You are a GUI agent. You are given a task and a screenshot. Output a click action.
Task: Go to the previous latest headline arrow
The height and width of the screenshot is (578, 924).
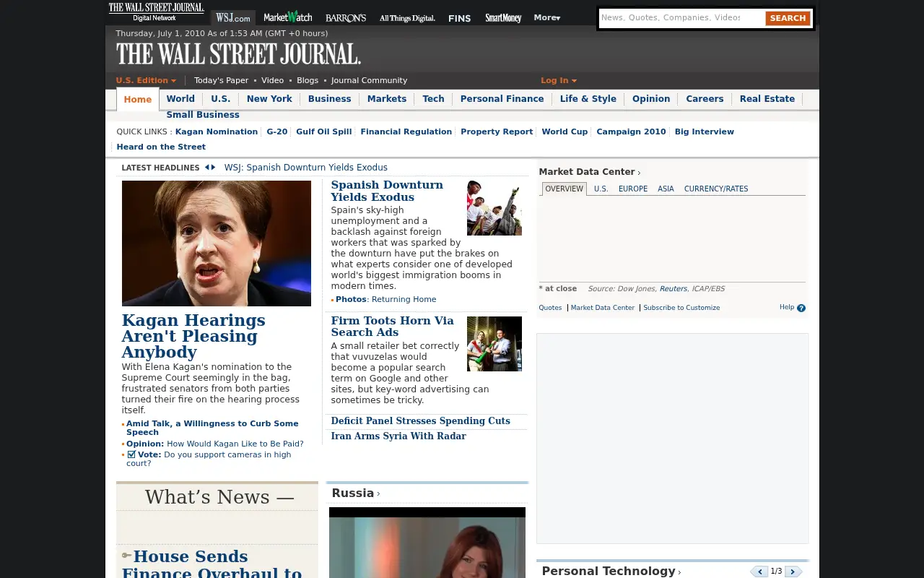(207, 167)
